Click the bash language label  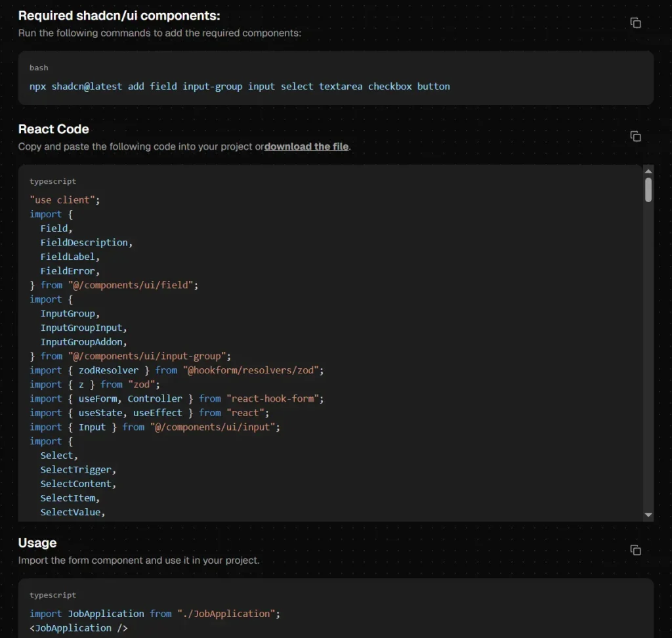click(38, 68)
